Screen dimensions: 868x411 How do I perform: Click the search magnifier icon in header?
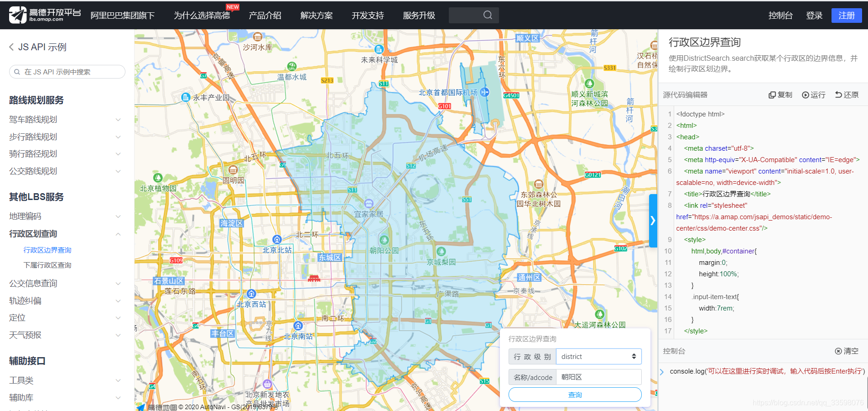pos(488,15)
